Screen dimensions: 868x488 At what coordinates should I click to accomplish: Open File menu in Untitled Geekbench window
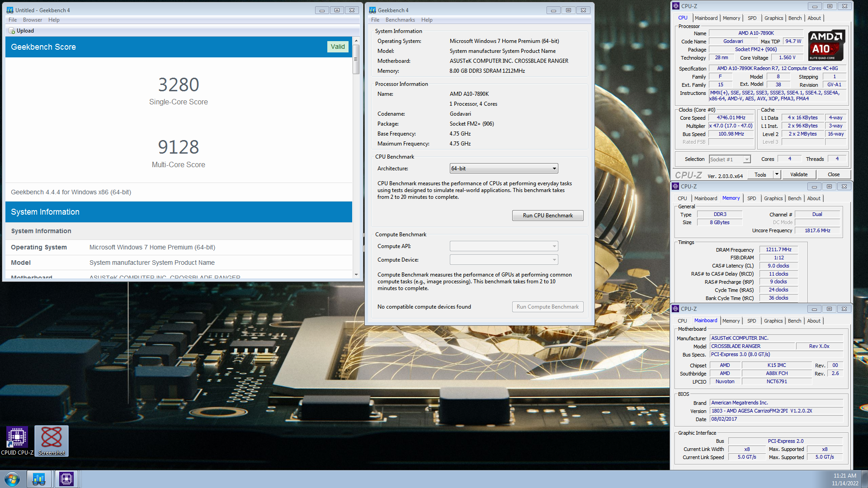[13, 20]
